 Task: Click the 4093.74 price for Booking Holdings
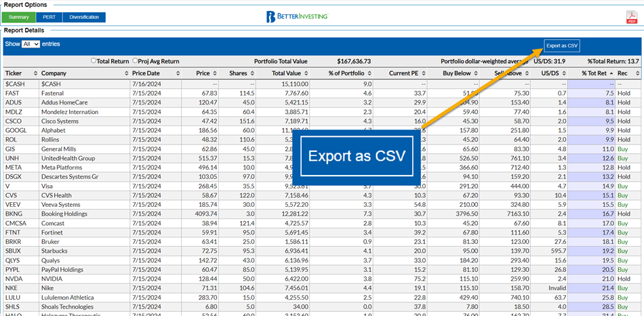pyautogui.click(x=205, y=214)
